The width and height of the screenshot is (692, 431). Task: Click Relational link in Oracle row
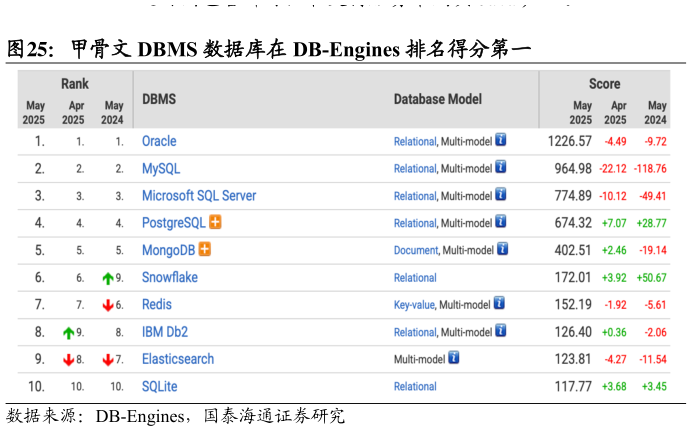pos(415,142)
